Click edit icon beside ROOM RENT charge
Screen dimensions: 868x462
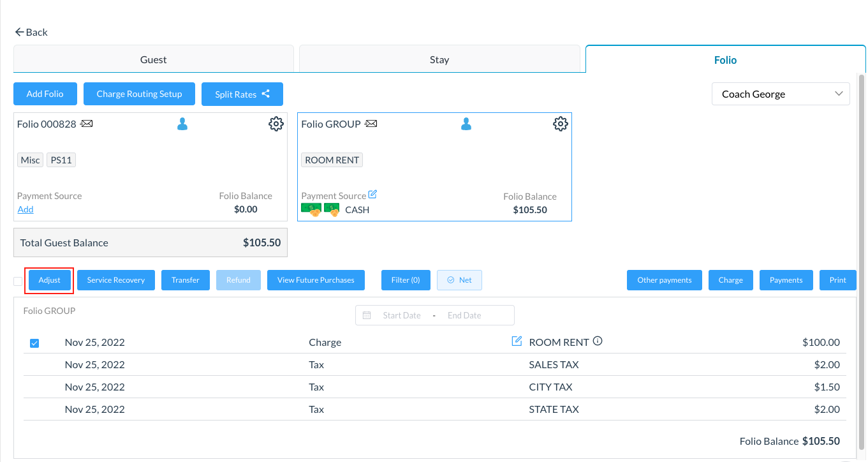517,341
